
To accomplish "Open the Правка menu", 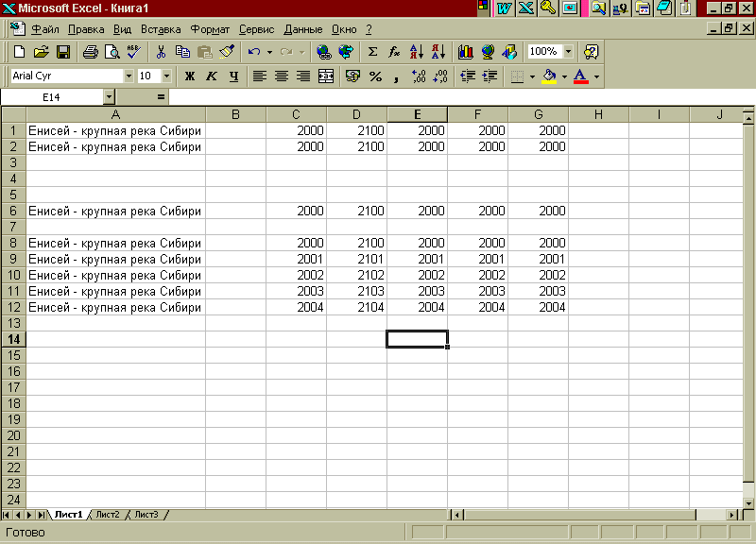I will (86, 29).
